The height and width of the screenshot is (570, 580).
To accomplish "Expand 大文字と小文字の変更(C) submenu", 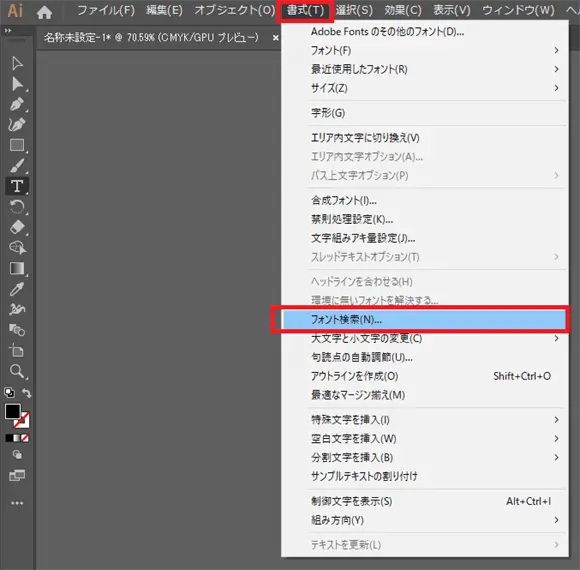I will click(x=425, y=338).
